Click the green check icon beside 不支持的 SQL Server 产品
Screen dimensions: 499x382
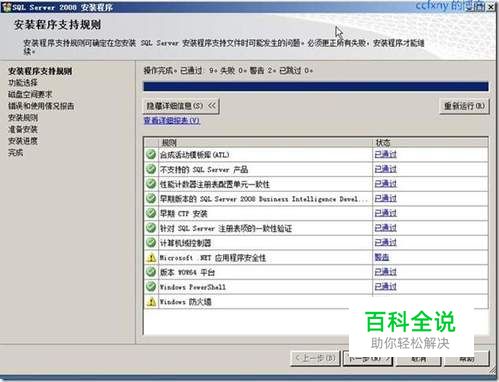151,169
